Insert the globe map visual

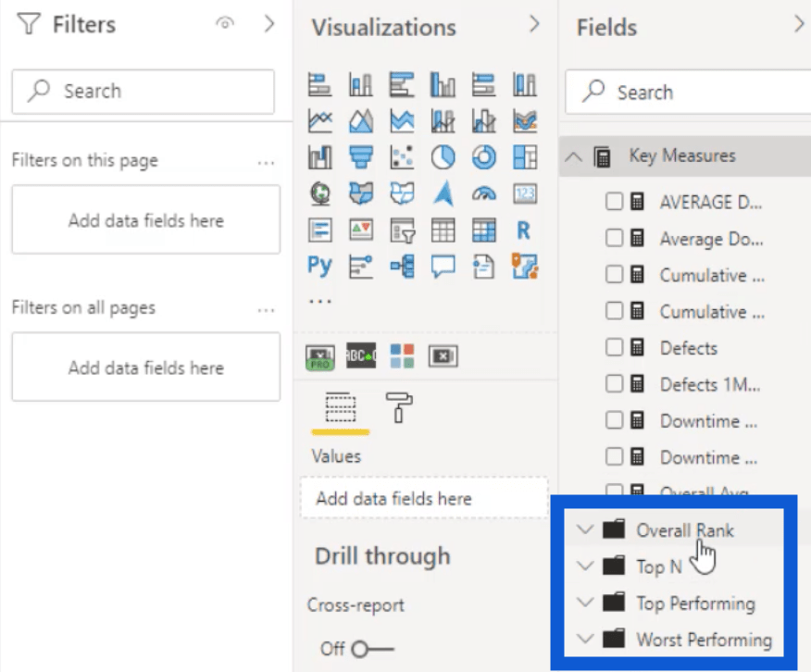click(319, 193)
